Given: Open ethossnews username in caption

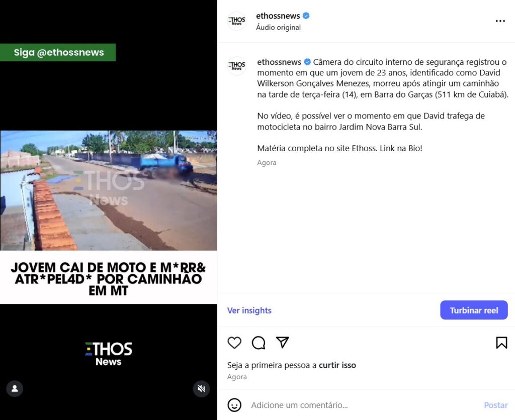Looking at the screenshot, I should [x=279, y=62].
